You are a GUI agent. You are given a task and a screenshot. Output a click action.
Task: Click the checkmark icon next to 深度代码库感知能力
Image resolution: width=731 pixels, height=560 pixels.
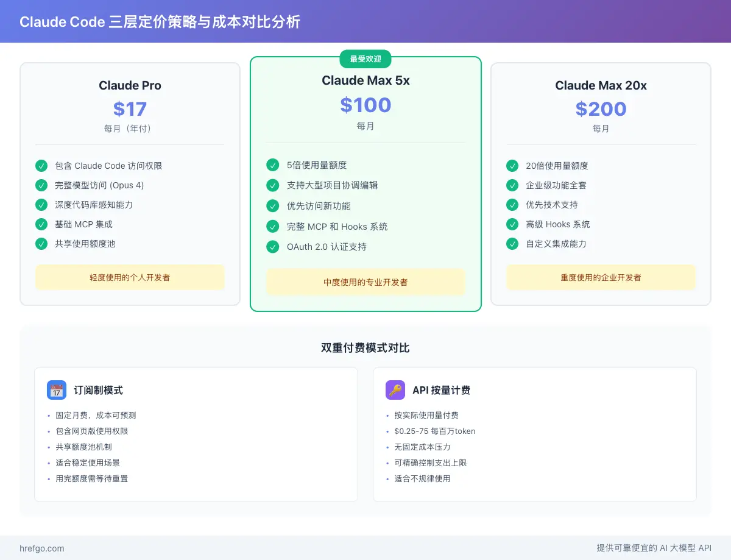click(41, 205)
